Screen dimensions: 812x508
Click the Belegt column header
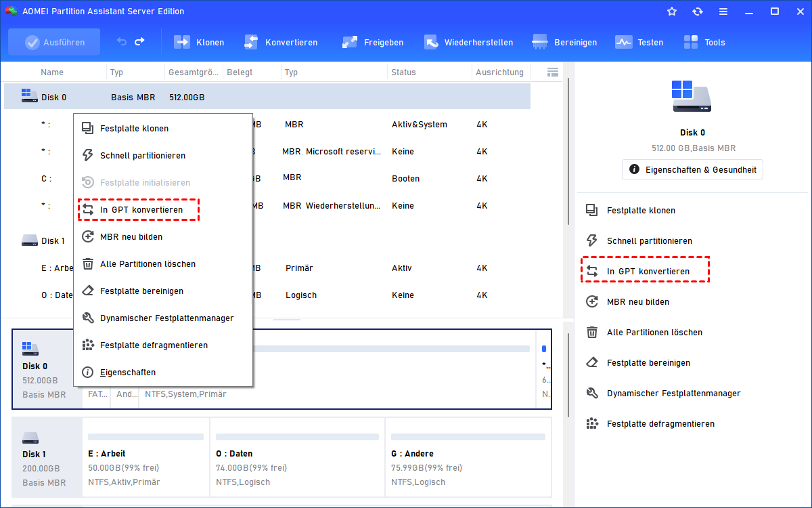[239, 72]
